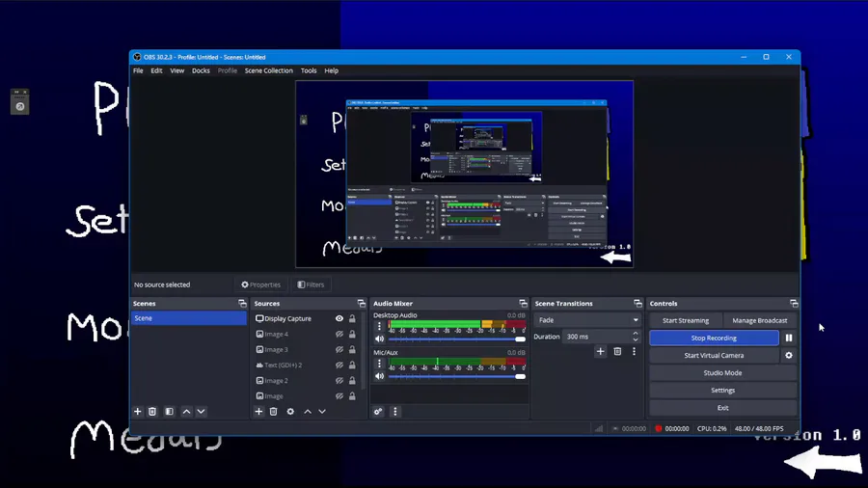Open Audio Mixer menu three-dots at bottom
868x488 pixels.
tap(395, 412)
